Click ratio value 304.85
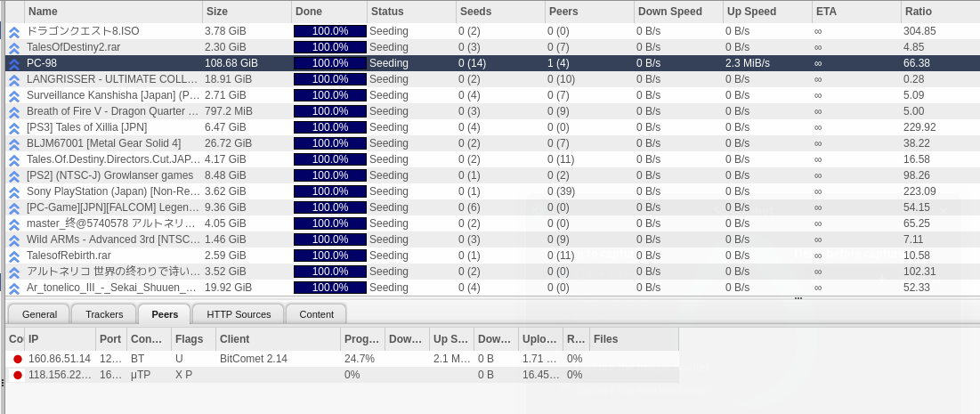The image size is (980, 414). [919, 31]
